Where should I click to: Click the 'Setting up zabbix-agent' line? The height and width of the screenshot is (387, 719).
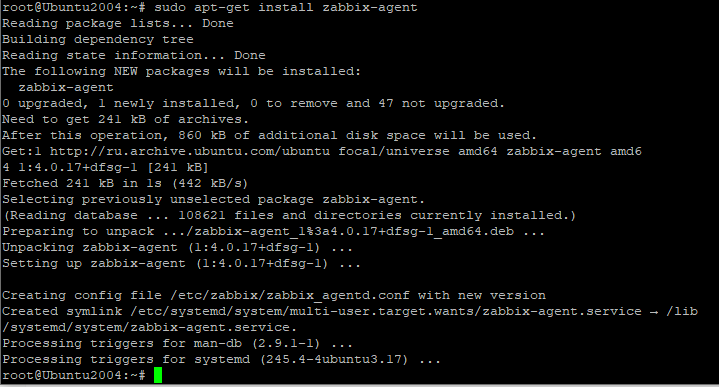pos(181,264)
